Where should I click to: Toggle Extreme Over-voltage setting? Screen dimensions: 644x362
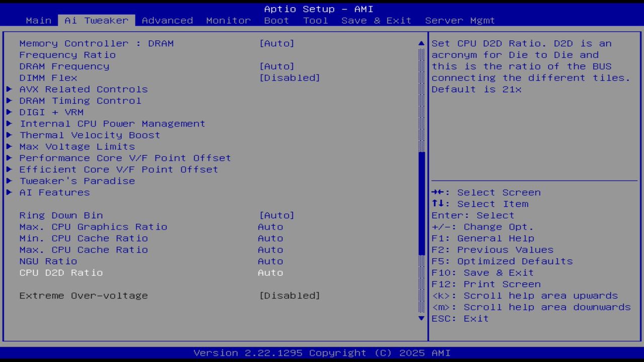pyautogui.click(x=290, y=296)
